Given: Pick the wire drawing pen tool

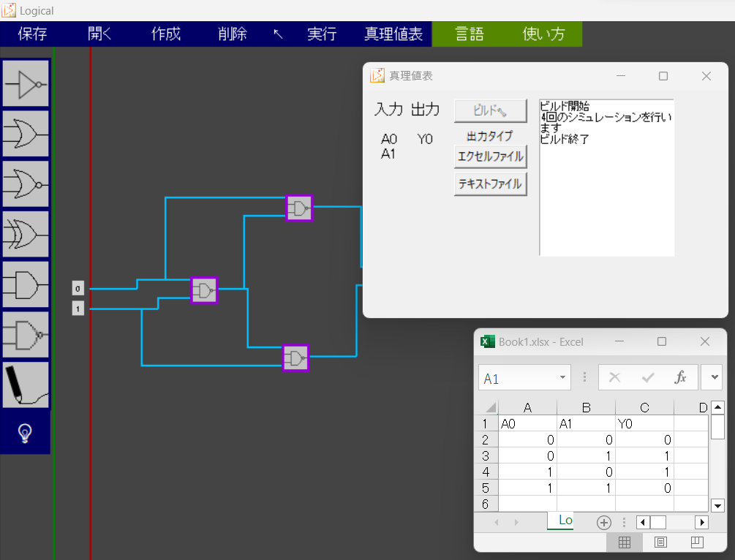Looking at the screenshot, I should (x=25, y=385).
